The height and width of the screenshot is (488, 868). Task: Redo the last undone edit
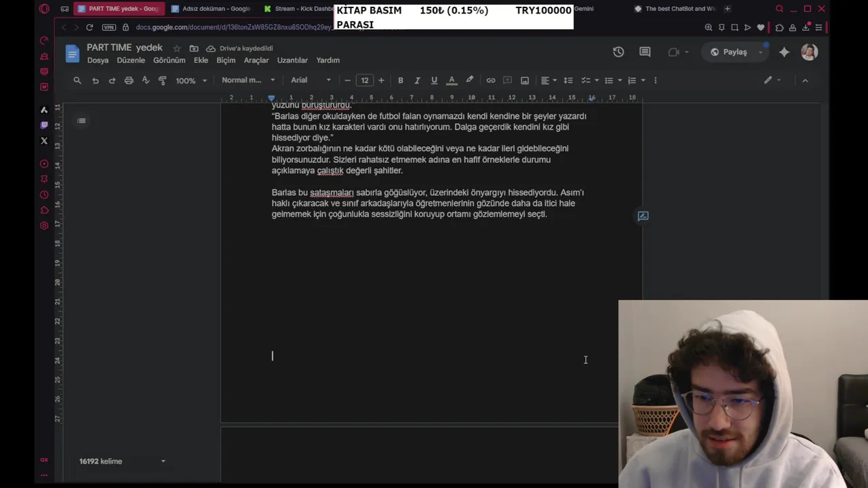[x=112, y=80]
